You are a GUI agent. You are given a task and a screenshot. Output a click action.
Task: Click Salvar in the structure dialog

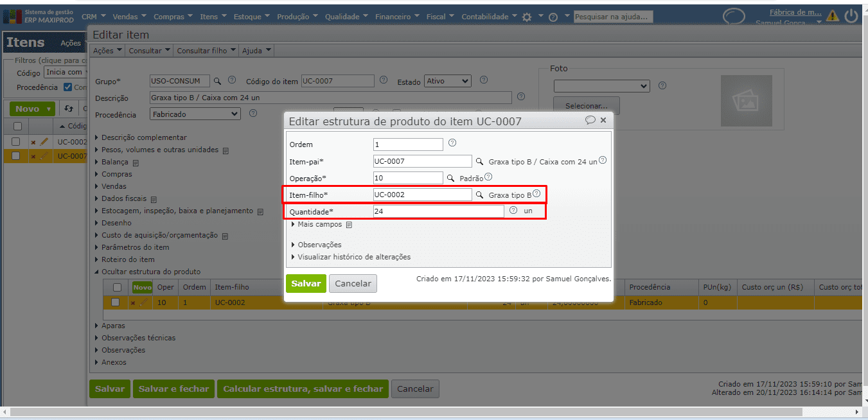[306, 283]
